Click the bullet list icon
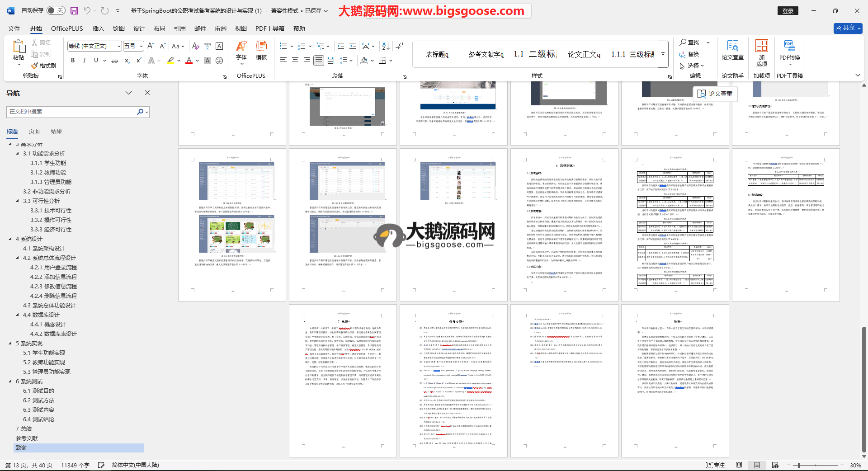 283,46
